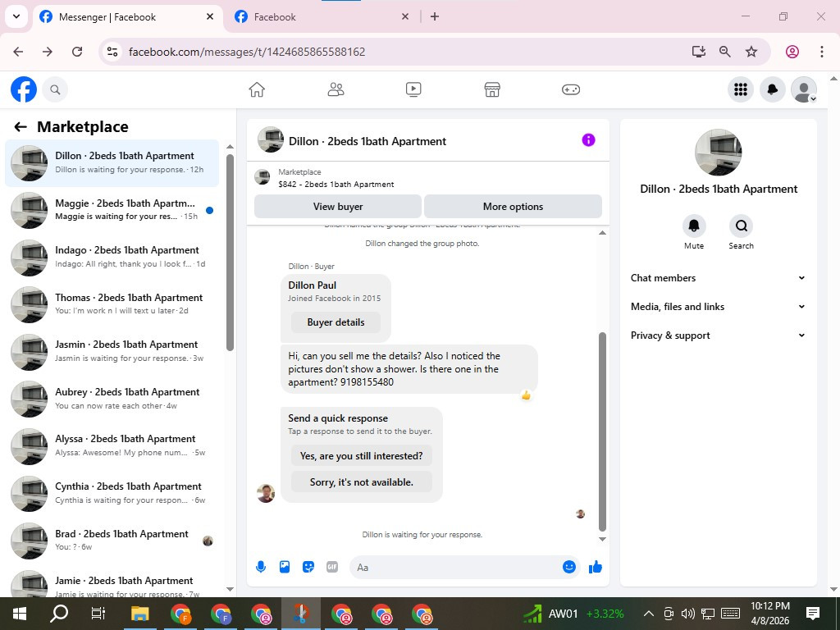Open a new browser tab
Screen dimensions: 840x630
[435, 16]
